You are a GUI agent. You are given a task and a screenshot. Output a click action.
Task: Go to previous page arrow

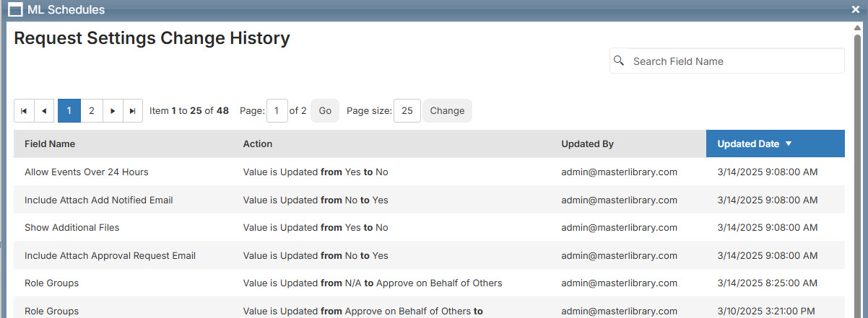pos(45,111)
